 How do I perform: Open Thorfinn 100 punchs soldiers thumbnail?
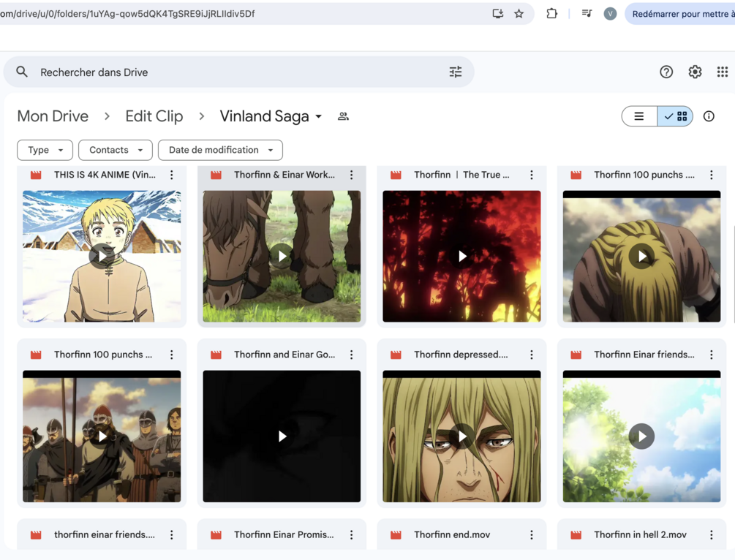pyautogui.click(x=102, y=436)
